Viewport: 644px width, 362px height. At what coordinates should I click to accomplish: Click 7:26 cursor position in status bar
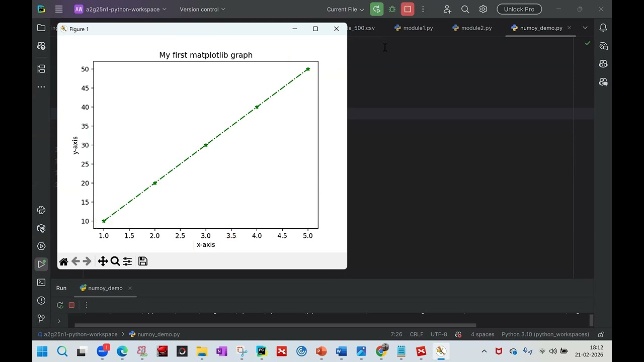396,334
